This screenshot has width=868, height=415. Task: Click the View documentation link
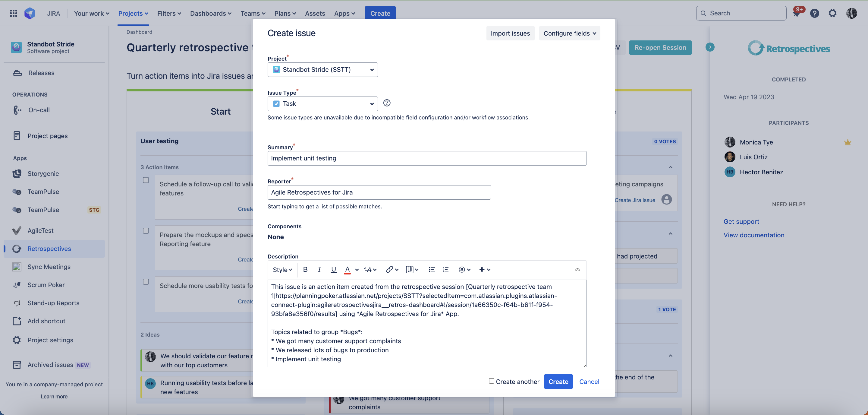[754, 235]
